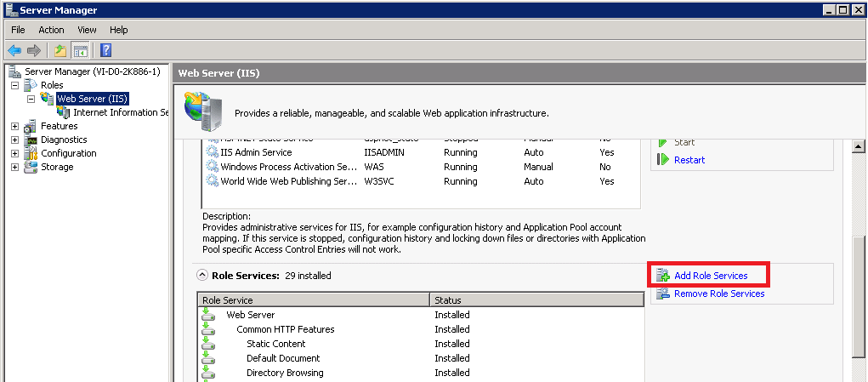Click the green Restart icon
This screenshot has height=382, width=868.
663,159
